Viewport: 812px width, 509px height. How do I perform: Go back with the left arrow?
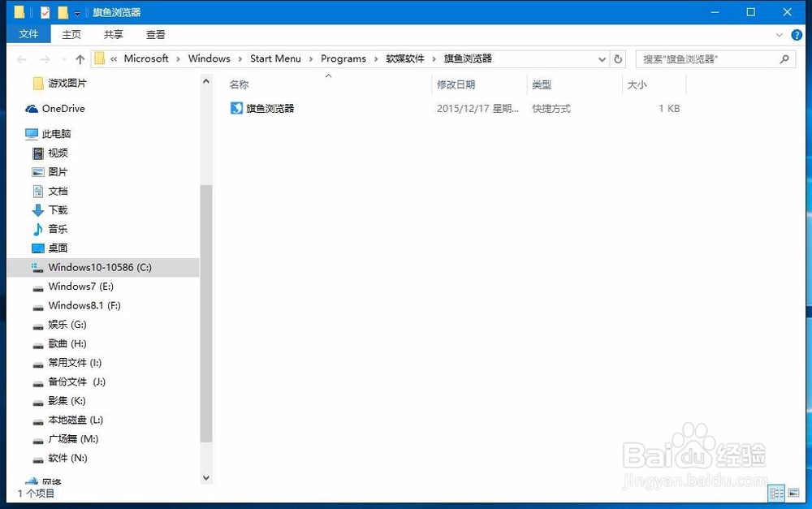pyautogui.click(x=22, y=59)
